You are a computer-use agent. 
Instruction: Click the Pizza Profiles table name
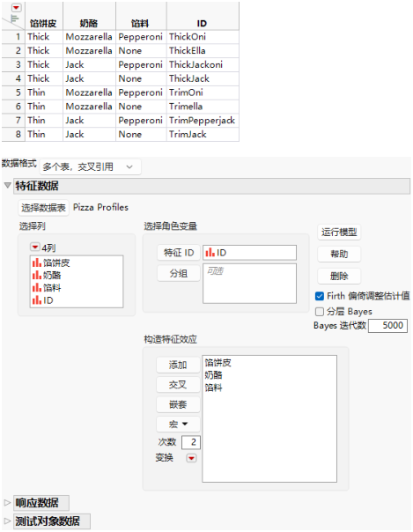click(x=100, y=207)
